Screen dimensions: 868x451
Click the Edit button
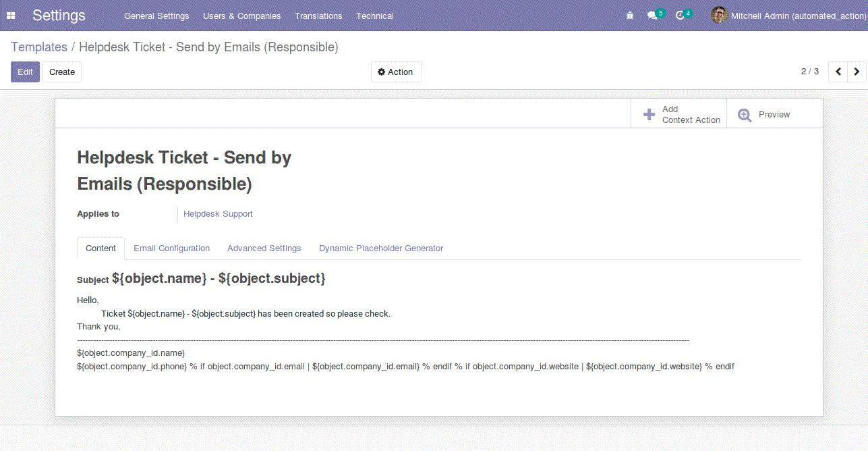click(x=25, y=72)
